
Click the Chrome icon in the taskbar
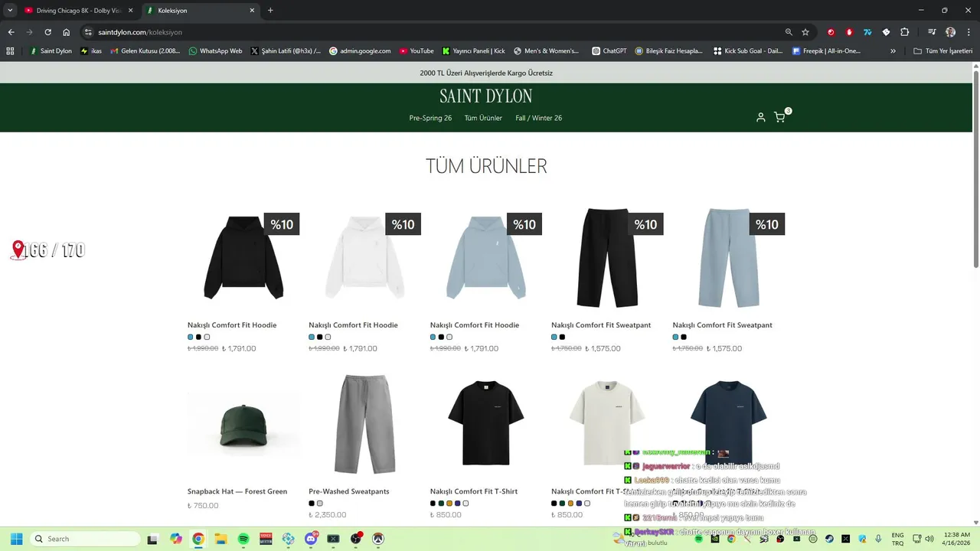pos(198,539)
